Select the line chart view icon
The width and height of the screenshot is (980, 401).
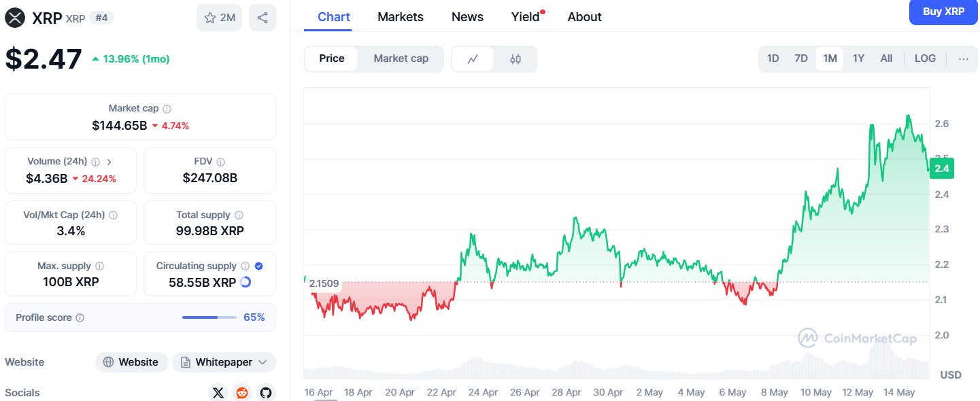click(473, 59)
